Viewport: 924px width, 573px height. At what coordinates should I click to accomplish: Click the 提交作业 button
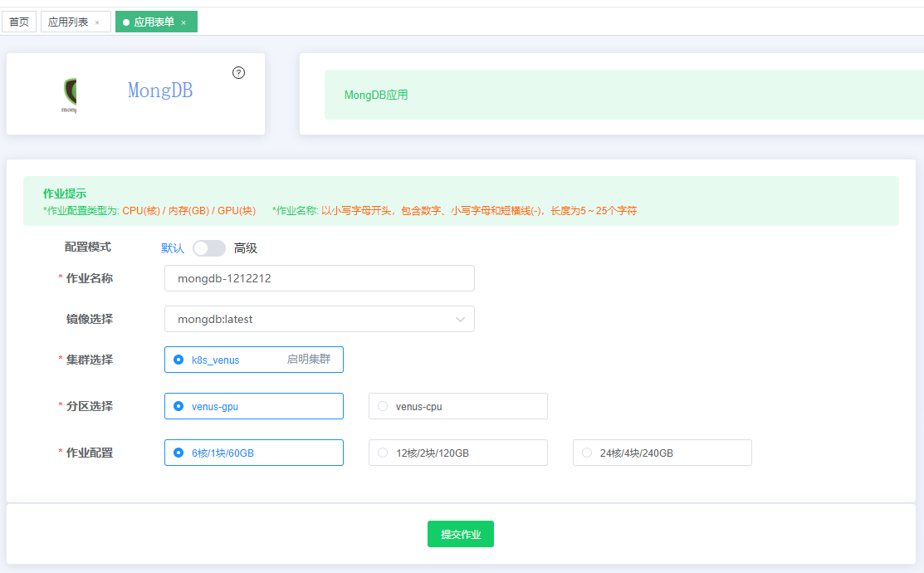(x=461, y=534)
